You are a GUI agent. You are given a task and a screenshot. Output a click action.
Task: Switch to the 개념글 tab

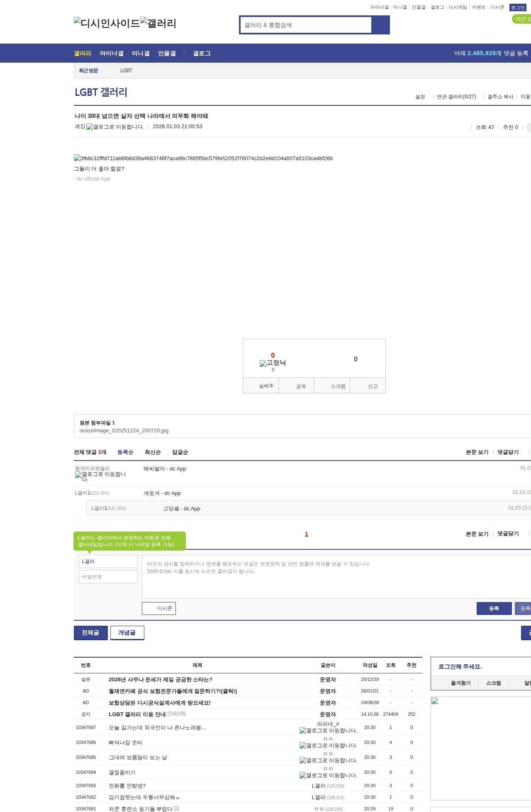click(127, 633)
